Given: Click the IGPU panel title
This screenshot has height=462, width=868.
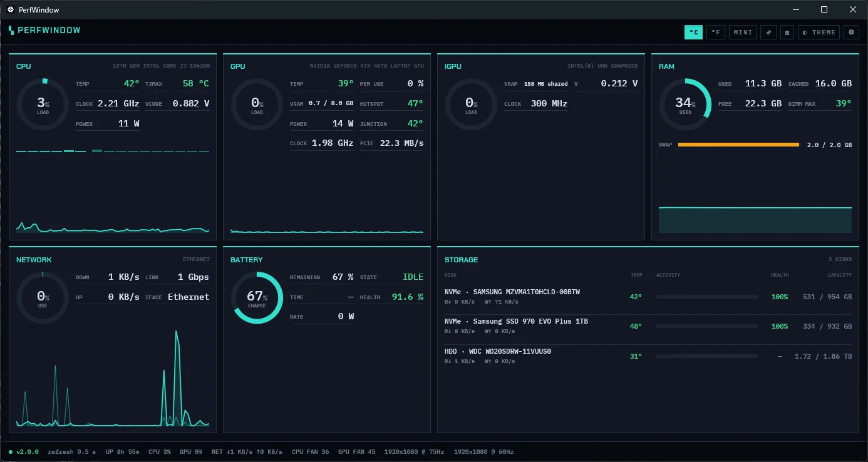Looking at the screenshot, I should (x=453, y=66).
